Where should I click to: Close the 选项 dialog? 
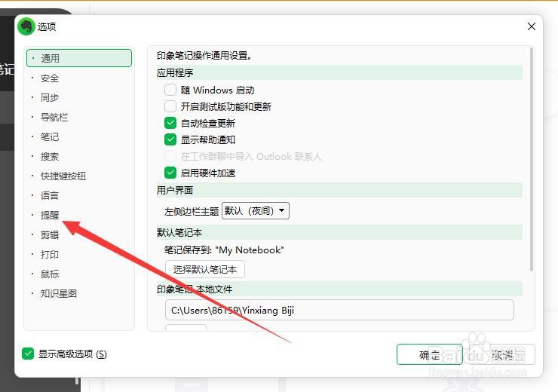tap(532, 26)
